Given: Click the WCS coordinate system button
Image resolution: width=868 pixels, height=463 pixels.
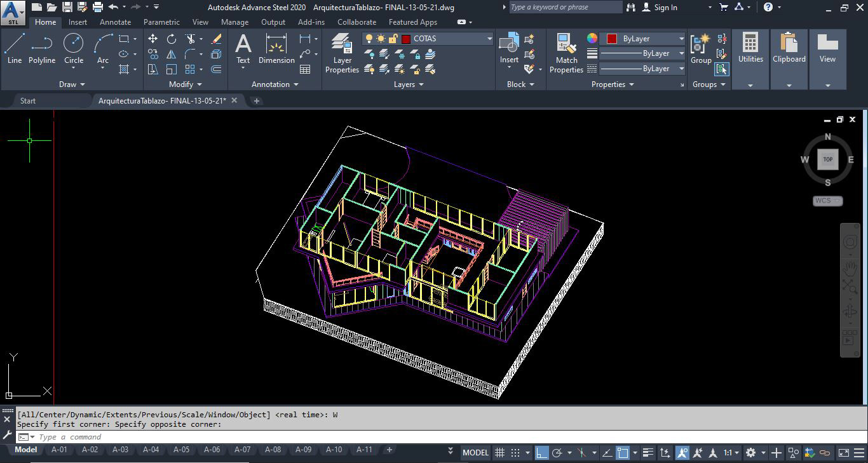Looking at the screenshot, I should pyautogui.click(x=827, y=201).
